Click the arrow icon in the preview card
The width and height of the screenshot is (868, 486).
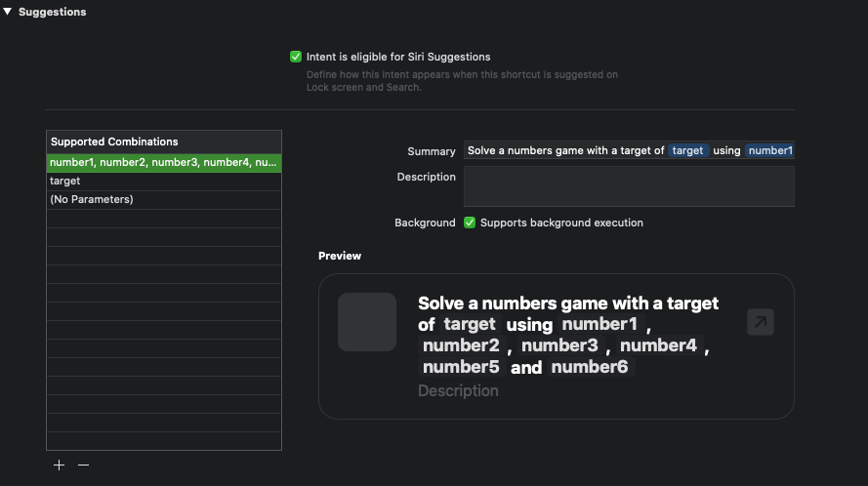(x=760, y=322)
